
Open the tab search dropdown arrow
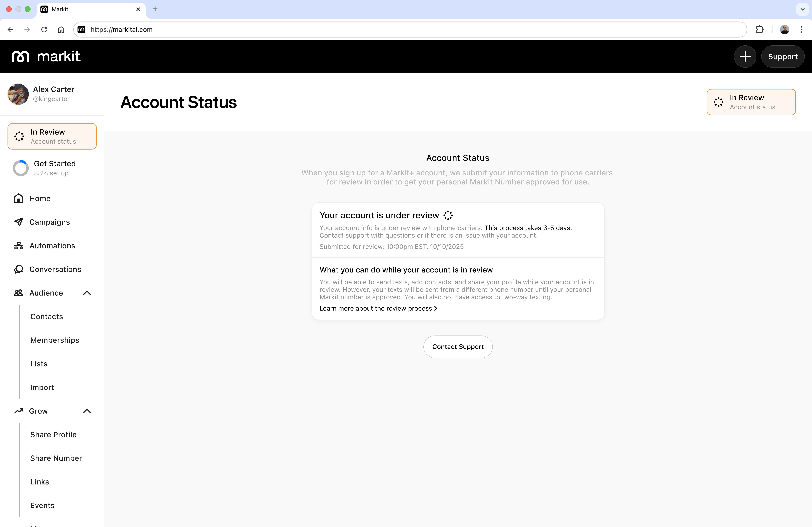coord(802,9)
